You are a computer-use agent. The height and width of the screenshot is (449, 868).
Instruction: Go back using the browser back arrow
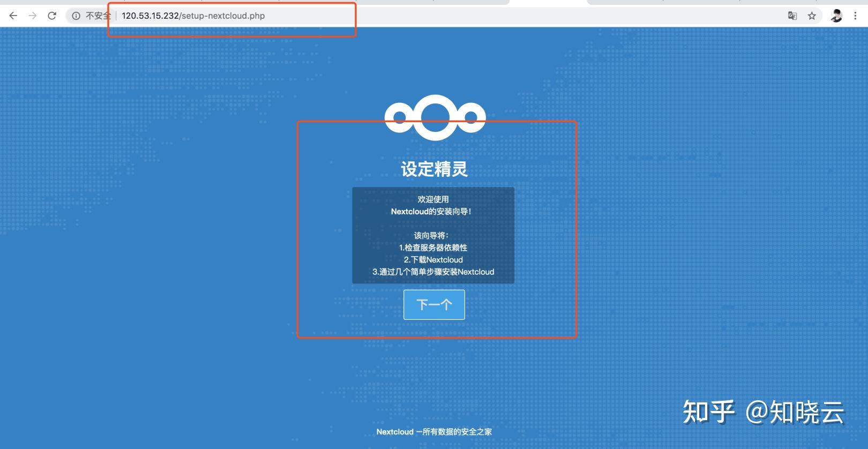coord(13,16)
